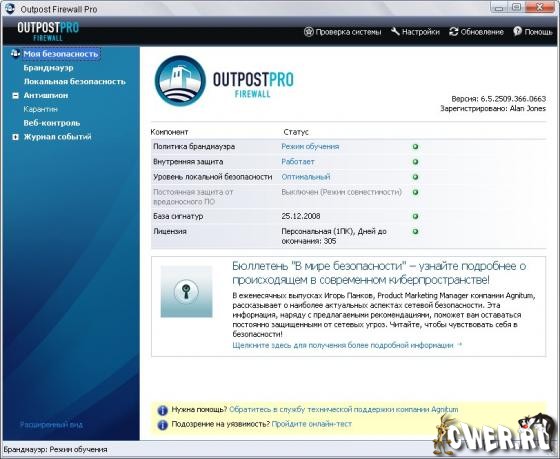
Task: Click the Обновление refresh icon
Action: 454,31
